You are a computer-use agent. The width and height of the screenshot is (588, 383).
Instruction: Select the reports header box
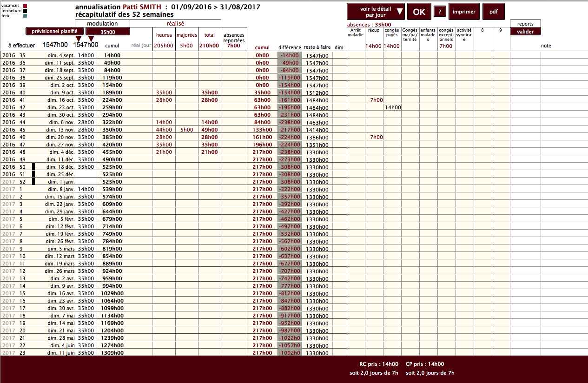525,24
